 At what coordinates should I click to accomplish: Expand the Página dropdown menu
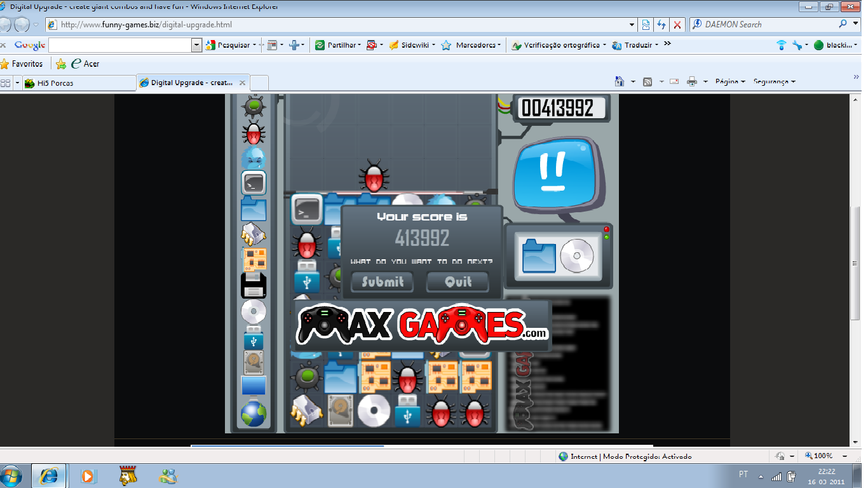click(729, 82)
